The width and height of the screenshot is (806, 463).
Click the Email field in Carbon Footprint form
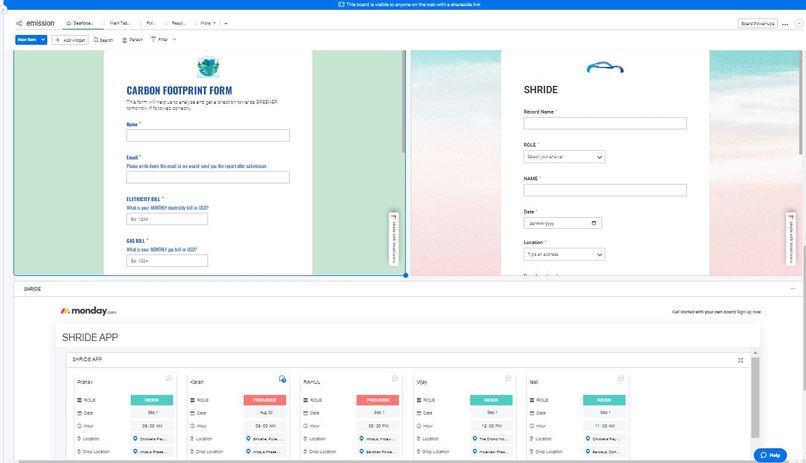(x=208, y=177)
